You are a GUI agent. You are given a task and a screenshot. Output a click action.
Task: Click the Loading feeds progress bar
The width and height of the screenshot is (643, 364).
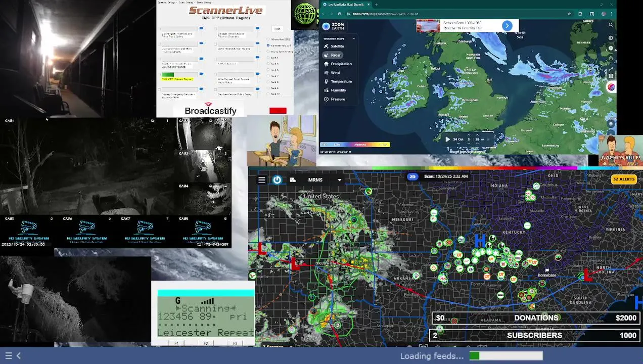point(506,356)
